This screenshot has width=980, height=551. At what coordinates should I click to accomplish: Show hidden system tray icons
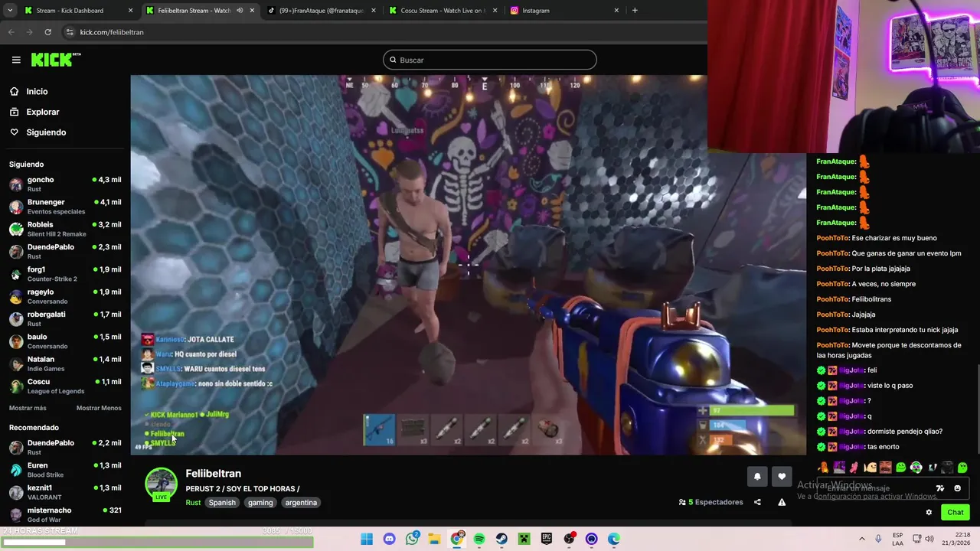pos(862,539)
